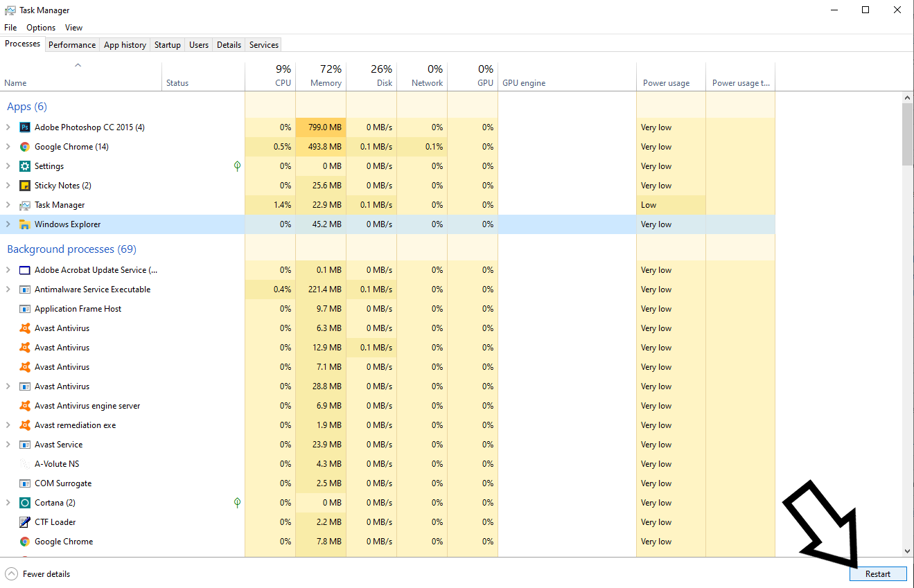
Task: Switch to the App history tab
Action: [125, 45]
